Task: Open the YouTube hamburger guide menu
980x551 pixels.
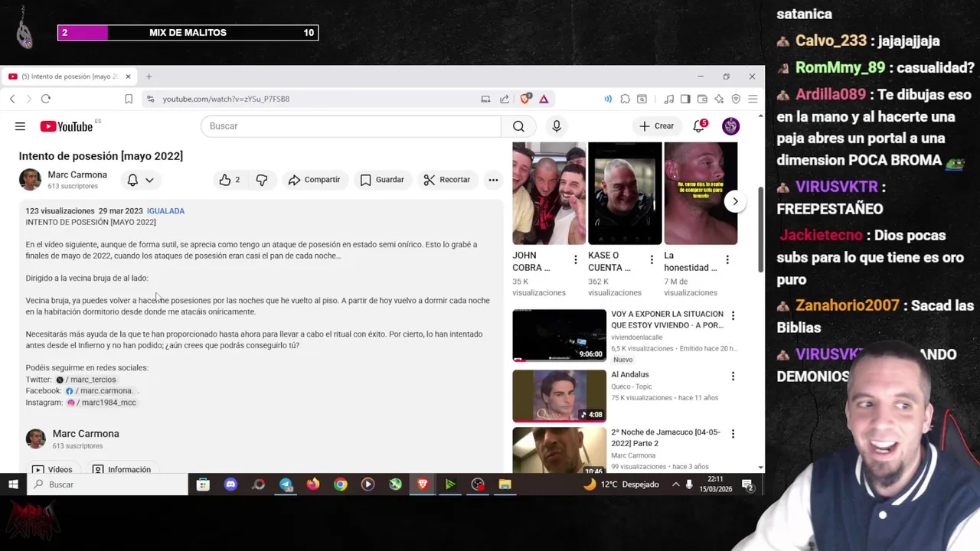Action: pyautogui.click(x=20, y=126)
